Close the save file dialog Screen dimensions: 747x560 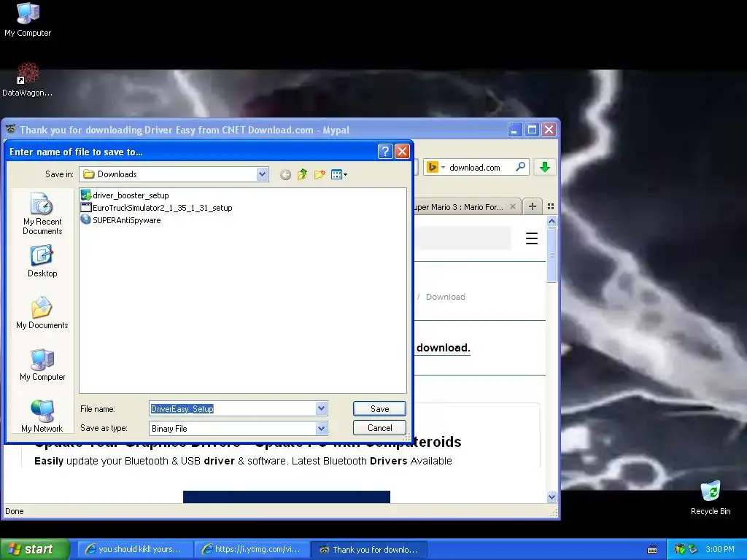[402, 152]
